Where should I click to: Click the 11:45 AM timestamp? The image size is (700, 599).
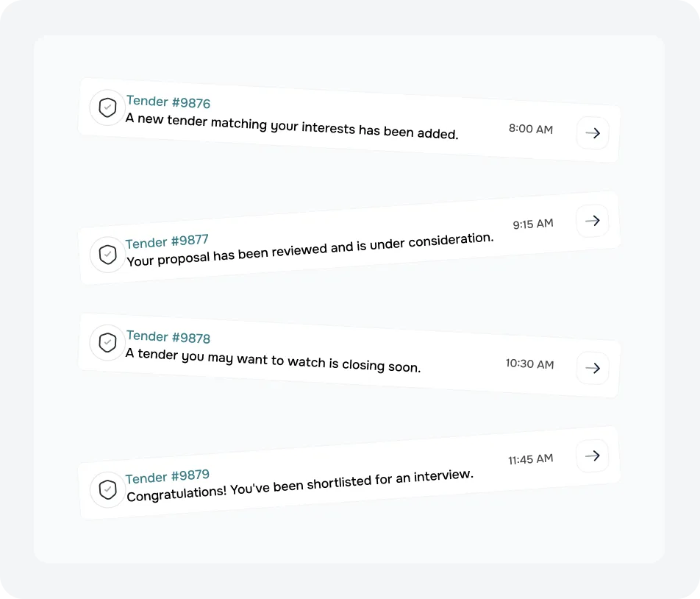click(x=530, y=459)
